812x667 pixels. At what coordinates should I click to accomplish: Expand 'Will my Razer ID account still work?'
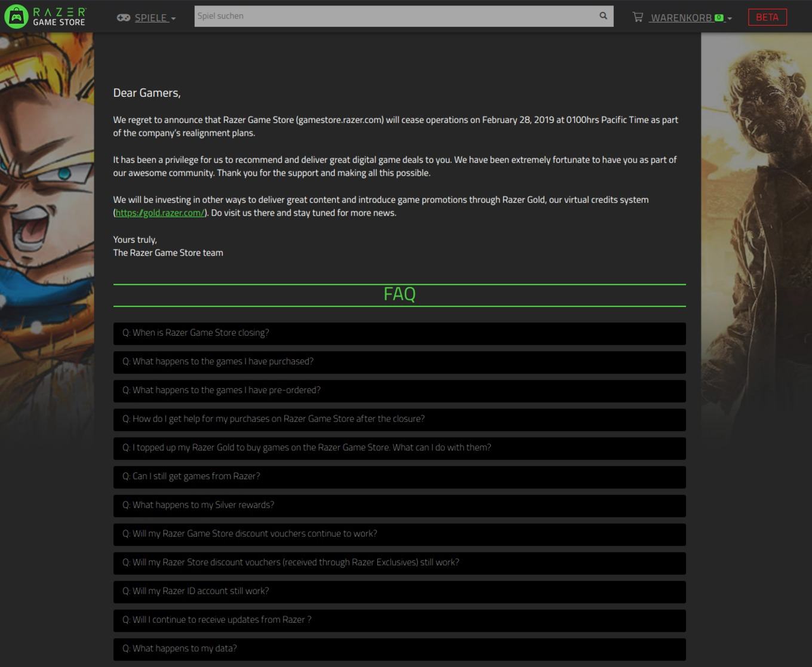click(399, 591)
